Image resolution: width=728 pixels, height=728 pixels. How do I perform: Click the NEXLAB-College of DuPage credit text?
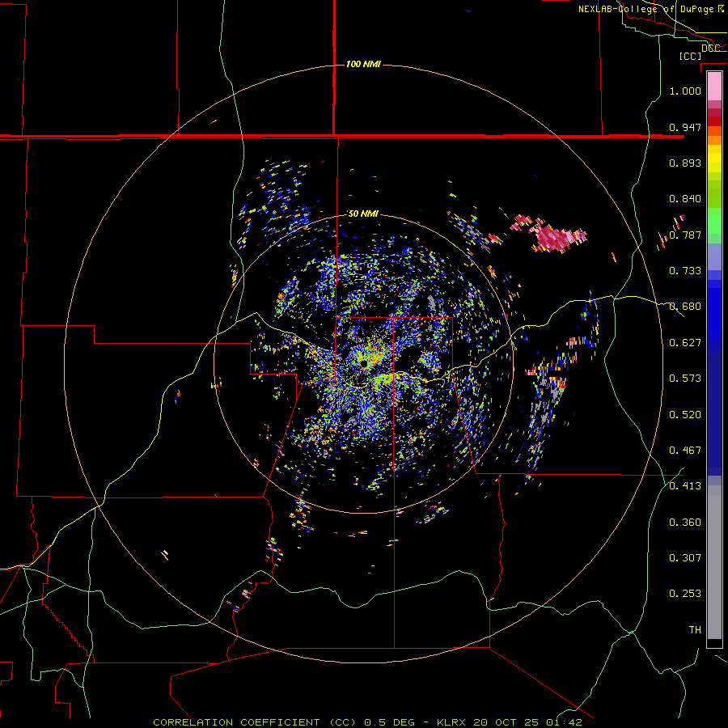click(651, 9)
